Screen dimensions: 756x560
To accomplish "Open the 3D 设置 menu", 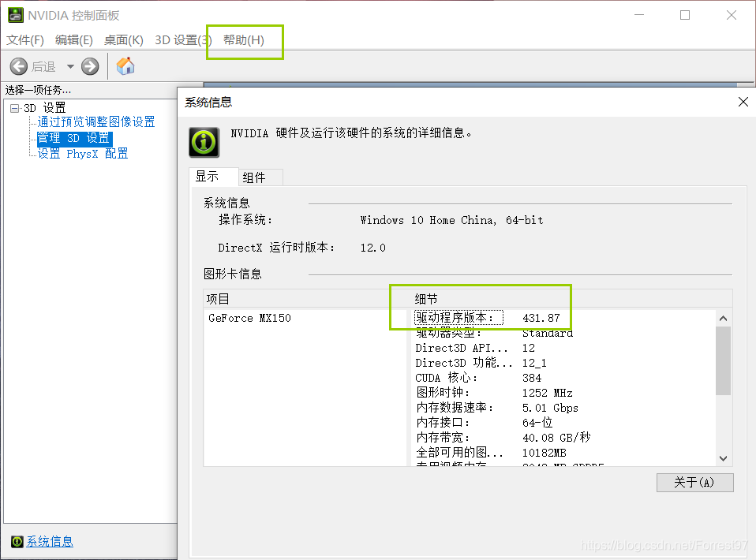I will [x=183, y=40].
